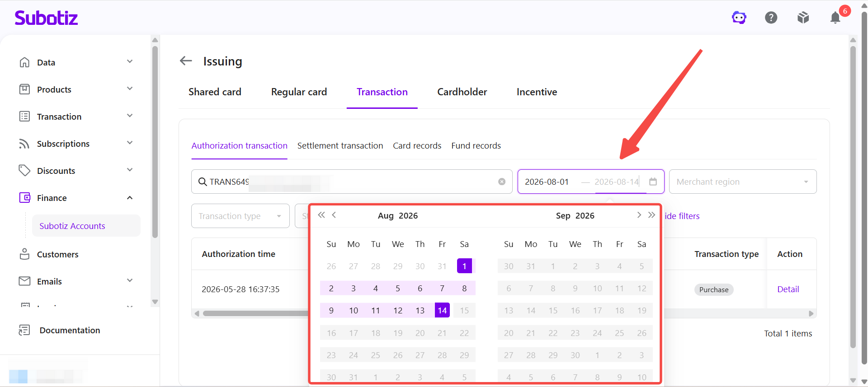The image size is (868, 387).
Task: Click the table horizontal scrollbar
Action: pyautogui.click(x=255, y=313)
